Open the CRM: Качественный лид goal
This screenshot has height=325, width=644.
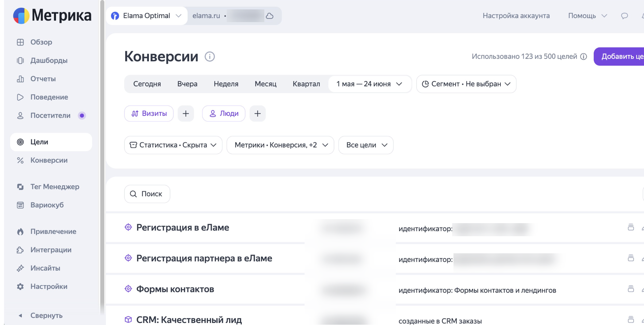click(189, 320)
